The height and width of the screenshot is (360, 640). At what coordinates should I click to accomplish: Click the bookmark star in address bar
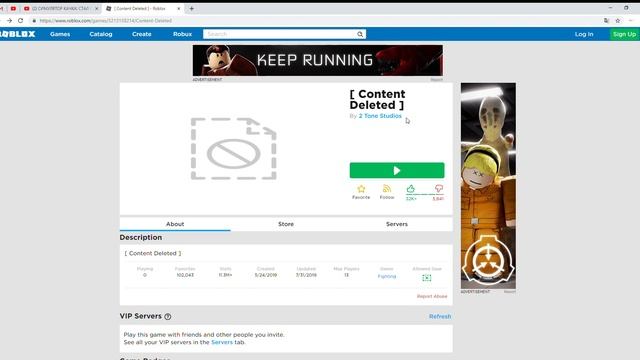click(x=618, y=20)
